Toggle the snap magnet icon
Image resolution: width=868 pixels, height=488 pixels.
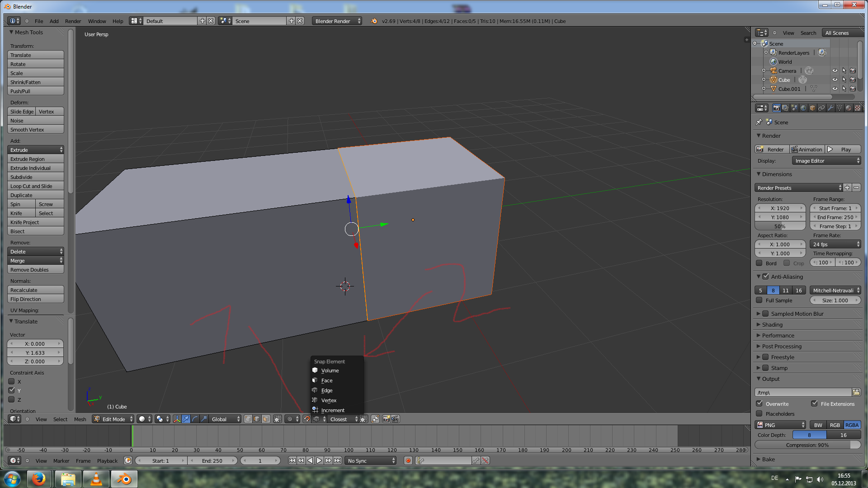click(307, 419)
